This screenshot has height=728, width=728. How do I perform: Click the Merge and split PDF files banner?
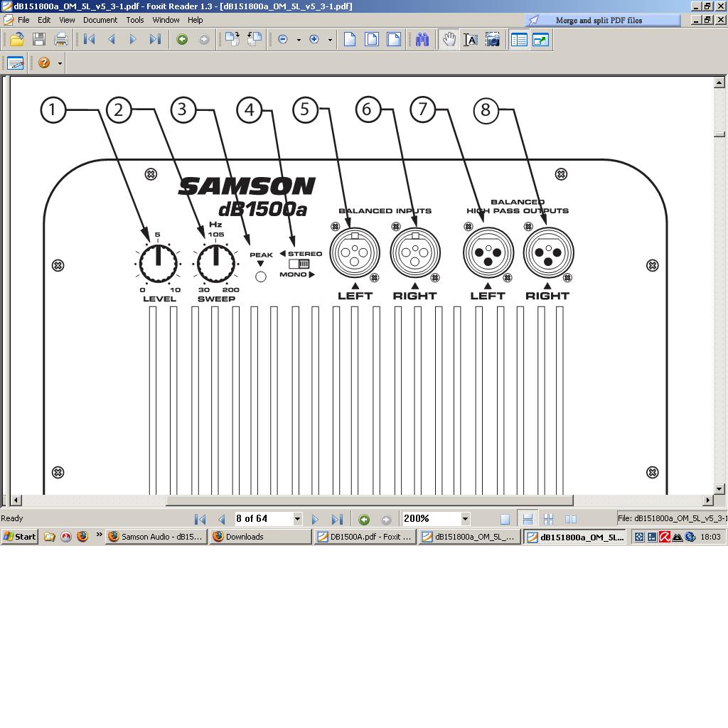(603, 20)
